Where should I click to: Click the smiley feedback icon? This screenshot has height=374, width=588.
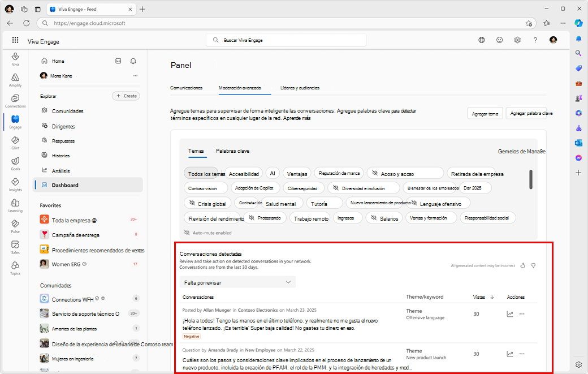(x=499, y=40)
